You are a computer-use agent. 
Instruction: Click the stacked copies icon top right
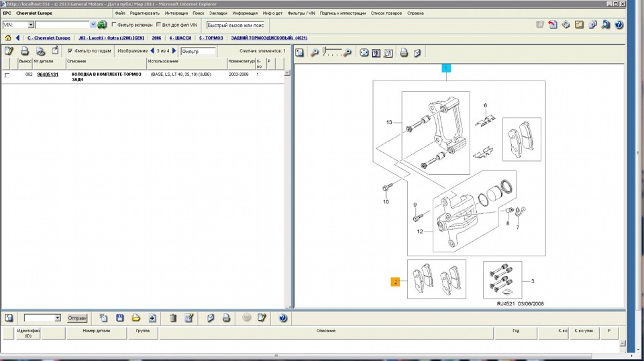click(592, 25)
